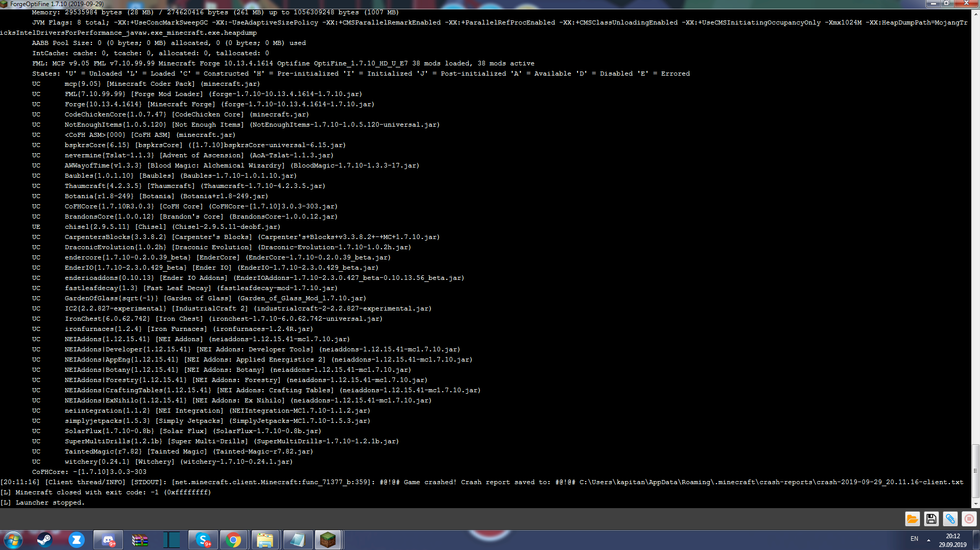Click the nevermine{Tslat-1.1.3} log line
This screenshot has height=550, width=980.
(183, 155)
